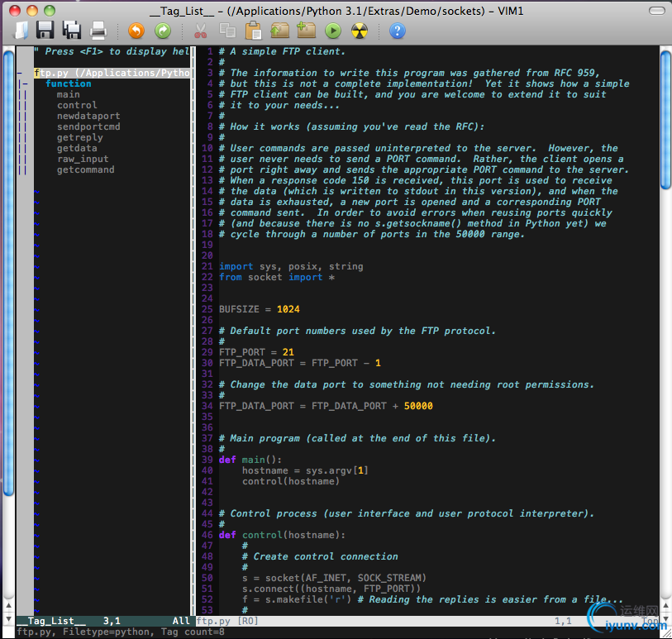Load session with box up-arrow icon
This screenshot has width=672, height=639.
tap(280, 31)
